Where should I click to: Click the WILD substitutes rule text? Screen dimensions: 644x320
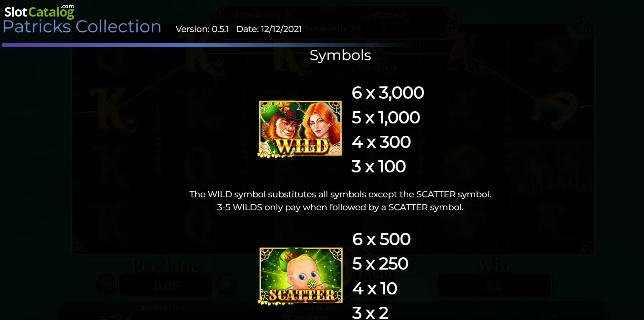coord(340,194)
